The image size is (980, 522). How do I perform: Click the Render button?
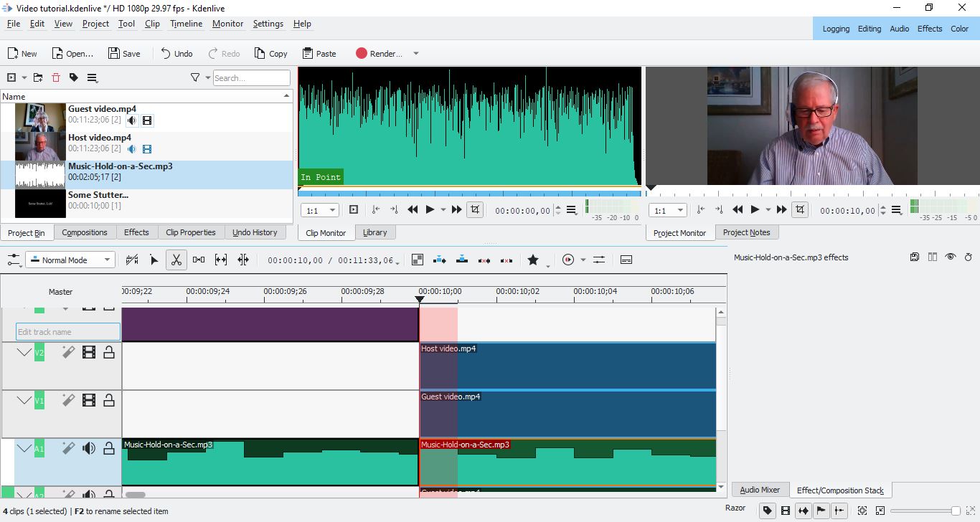coord(380,54)
